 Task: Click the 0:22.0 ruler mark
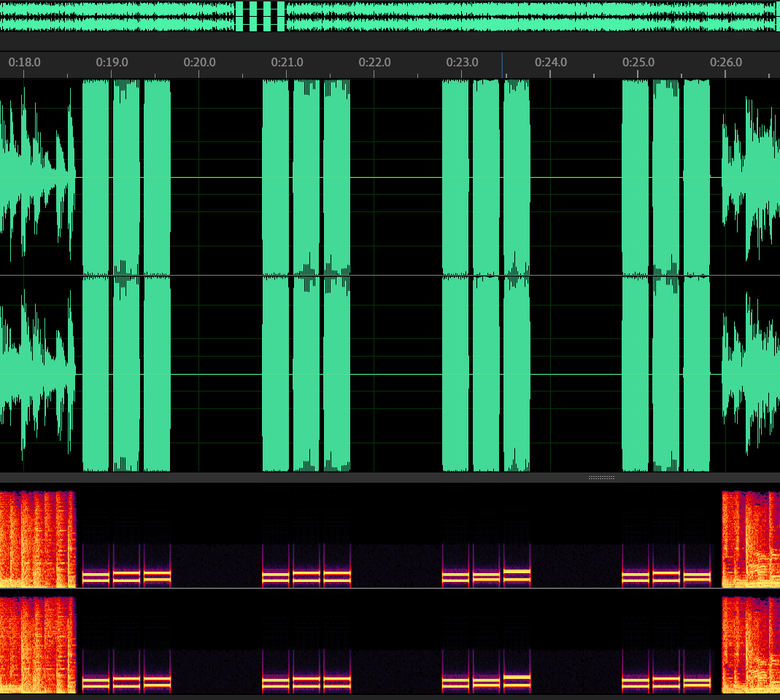(374, 63)
